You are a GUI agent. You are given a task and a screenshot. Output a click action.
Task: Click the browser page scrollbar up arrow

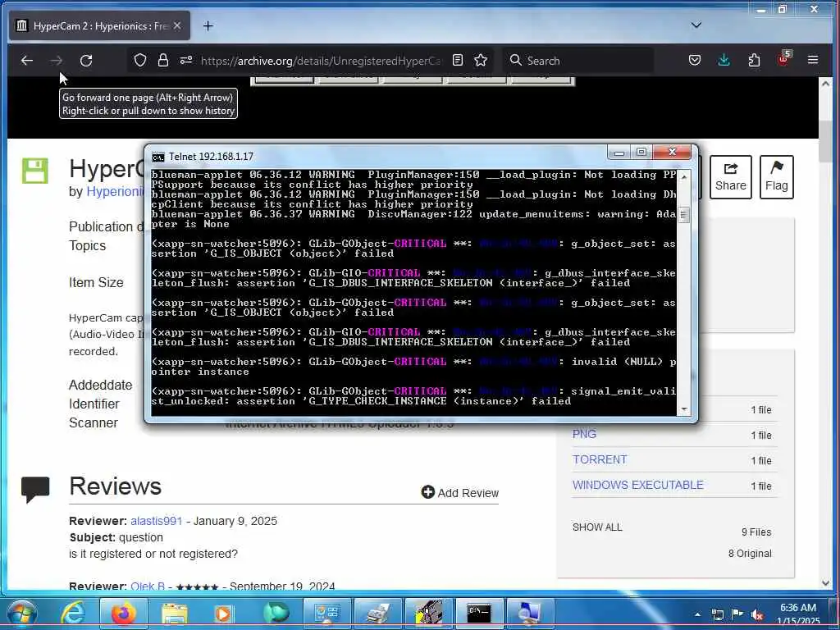[x=825, y=84]
